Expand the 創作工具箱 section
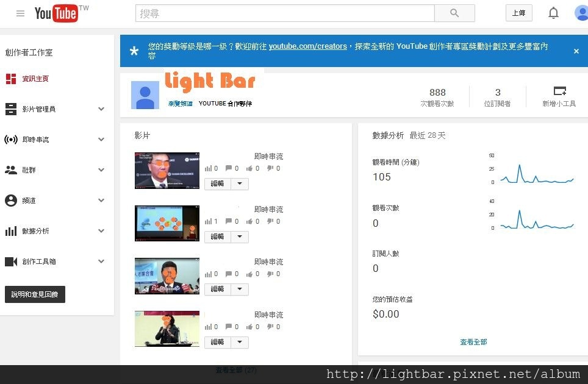 point(101,261)
